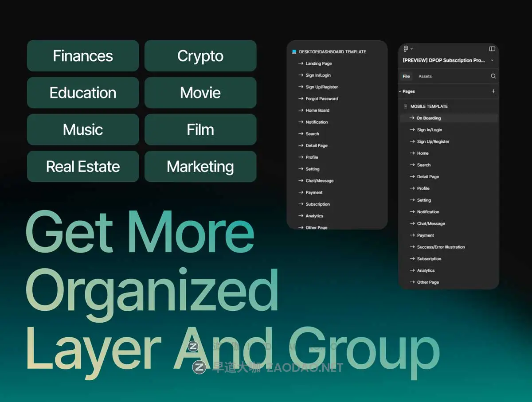
Task: Click the phone icon beside MOBILE TEMPLATE
Action: [x=405, y=106]
